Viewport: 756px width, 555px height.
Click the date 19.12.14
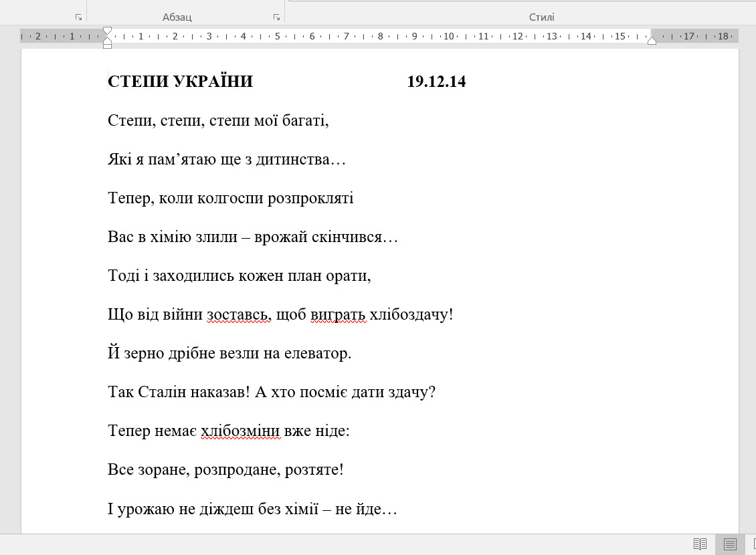coord(436,82)
